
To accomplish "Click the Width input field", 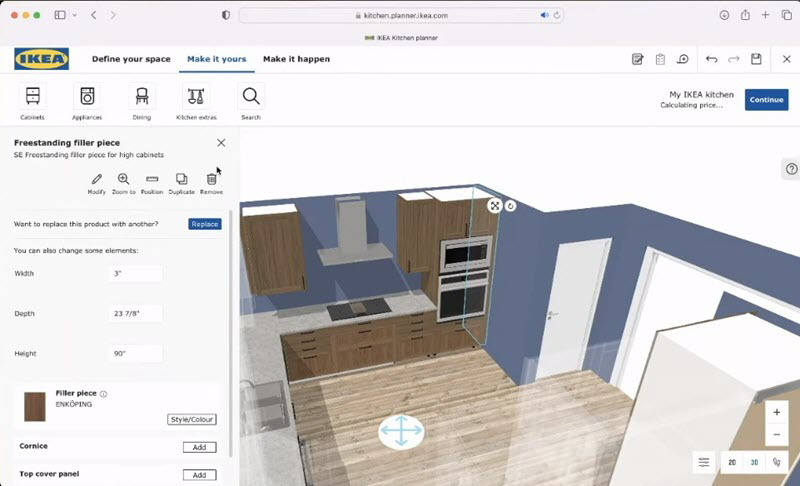I will click(135, 273).
